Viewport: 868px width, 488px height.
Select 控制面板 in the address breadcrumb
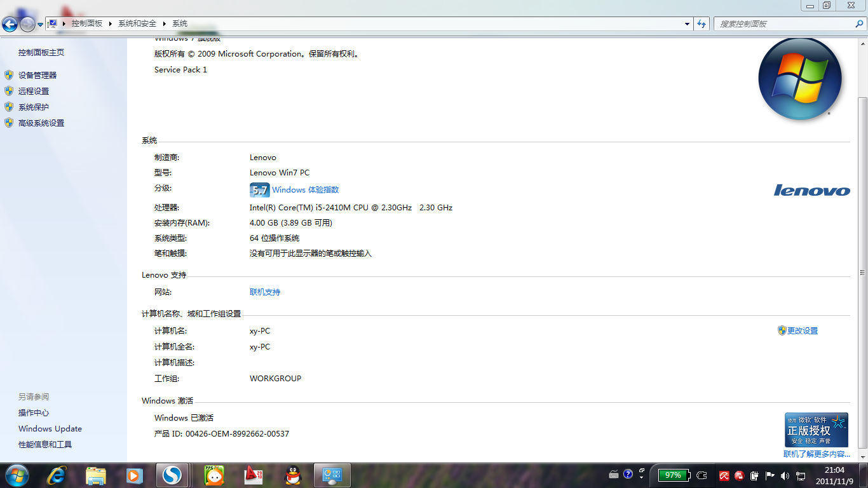click(x=86, y=24)
